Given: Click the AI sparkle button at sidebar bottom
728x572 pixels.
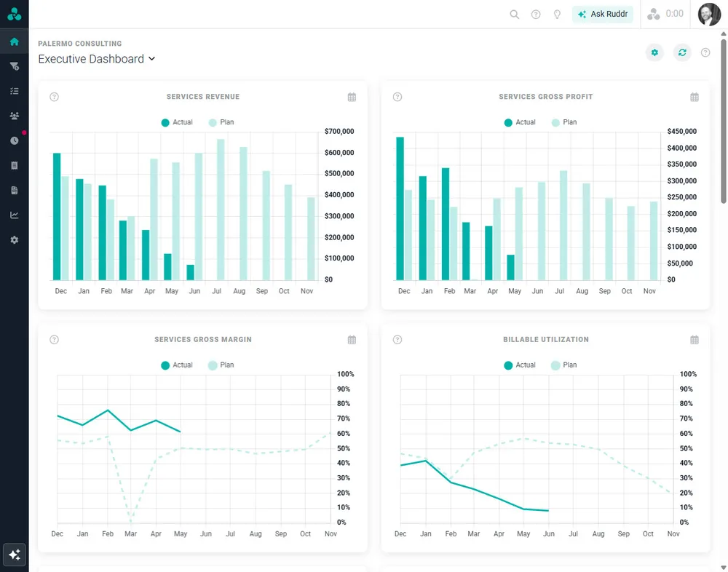Looking at the screenshot, I should pos(15,555).
